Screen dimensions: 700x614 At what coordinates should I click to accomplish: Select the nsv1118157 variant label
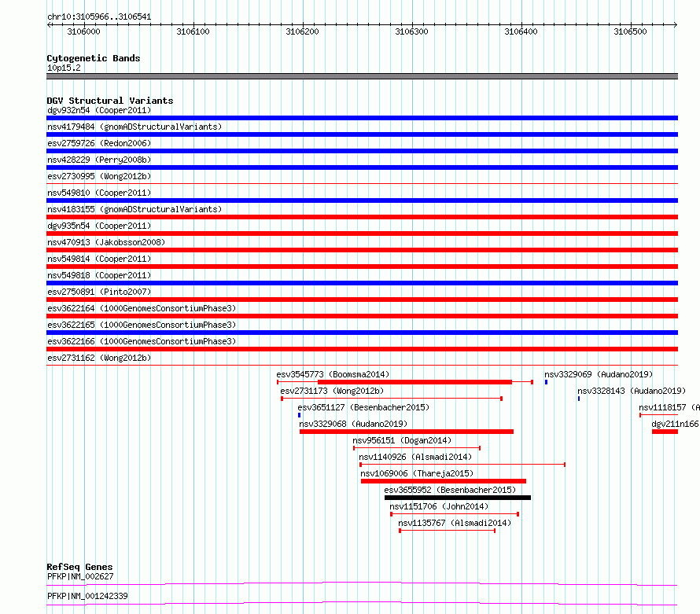[x=669, y=407]
